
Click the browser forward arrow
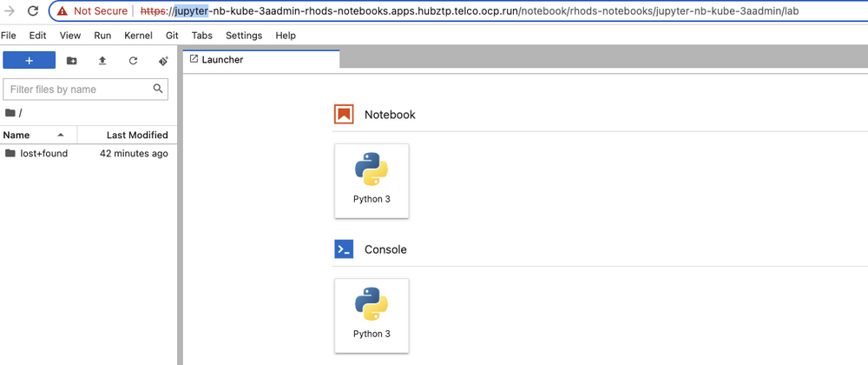click(x=9, y=11)
